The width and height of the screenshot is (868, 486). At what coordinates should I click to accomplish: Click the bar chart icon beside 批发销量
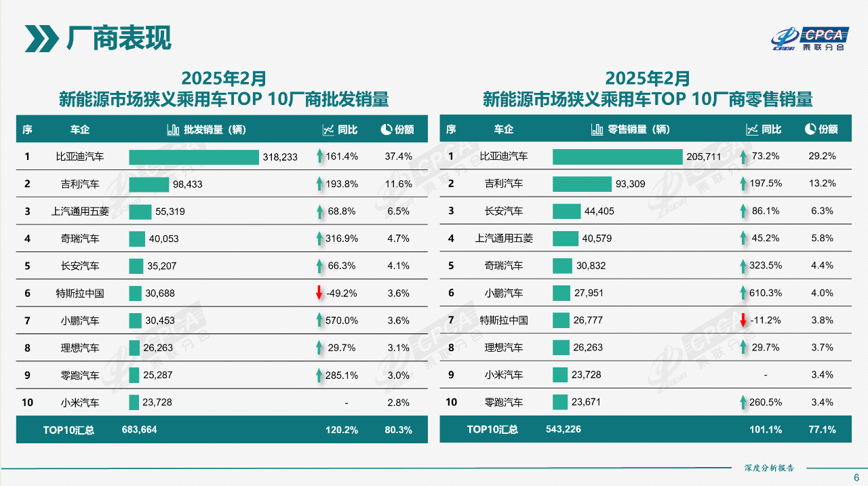tap(173, 129)
